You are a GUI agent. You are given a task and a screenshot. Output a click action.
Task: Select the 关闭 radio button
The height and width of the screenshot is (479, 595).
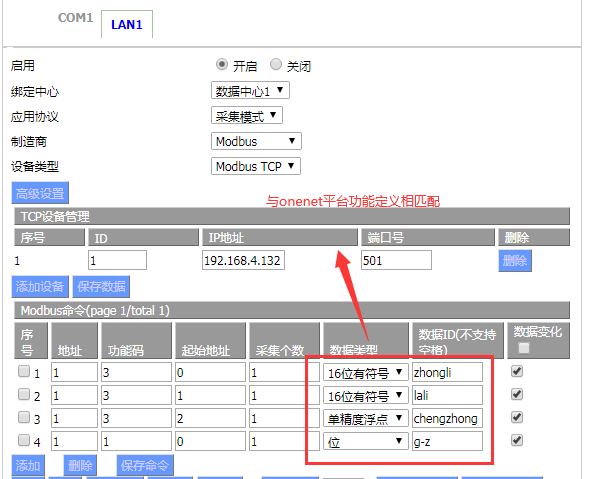coord(276,65)
